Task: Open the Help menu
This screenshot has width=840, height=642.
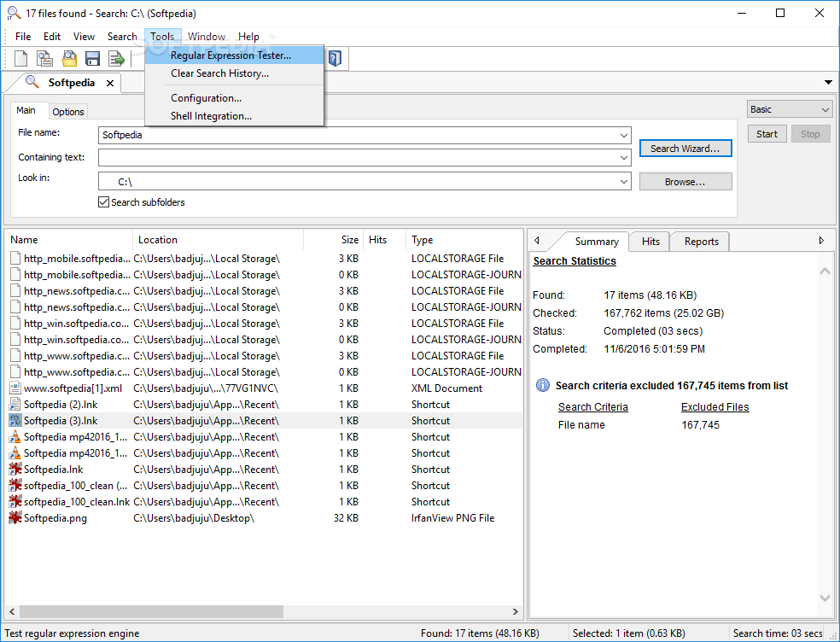Action: tap(248, 37)
